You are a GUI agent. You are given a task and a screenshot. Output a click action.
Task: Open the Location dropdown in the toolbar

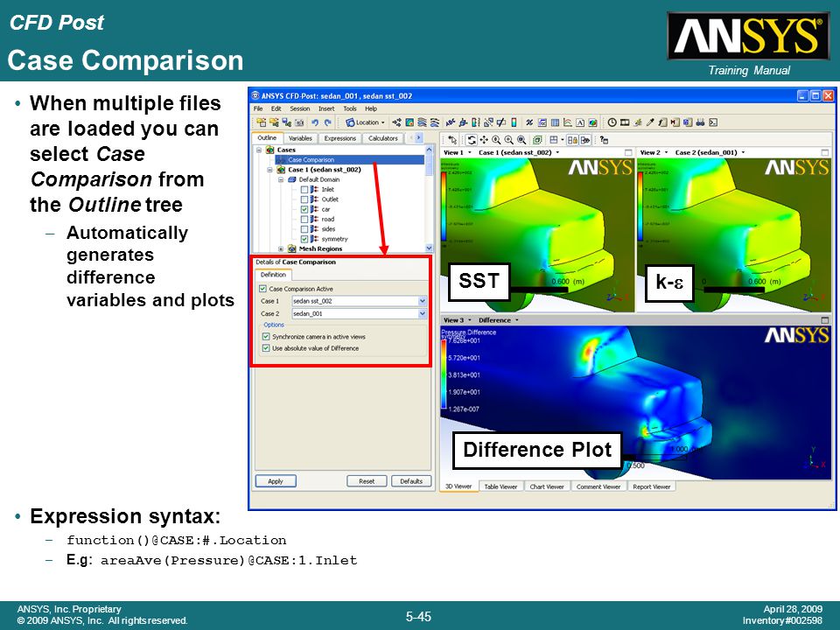[x=365, y=122]
